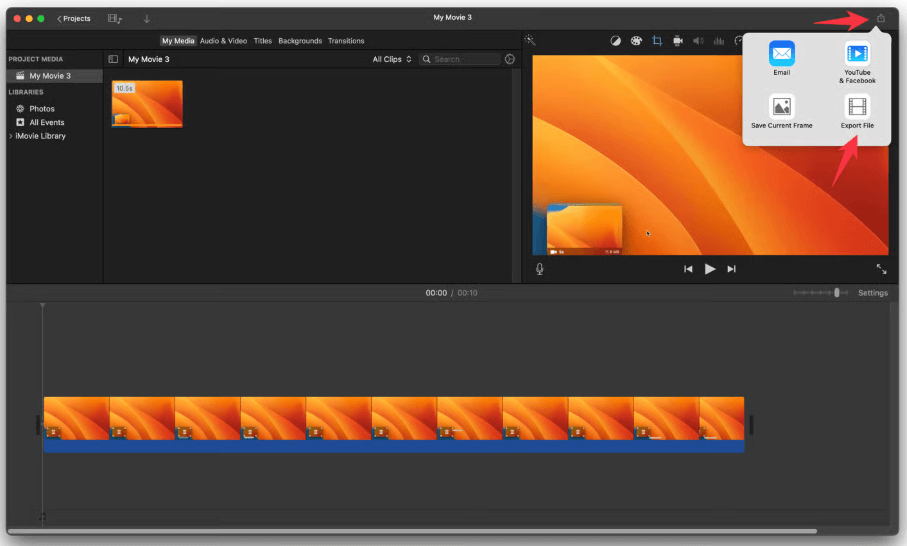Switch to Audio & Video tab
Viewport: 907px width, 546px height.
coord(223,41)
